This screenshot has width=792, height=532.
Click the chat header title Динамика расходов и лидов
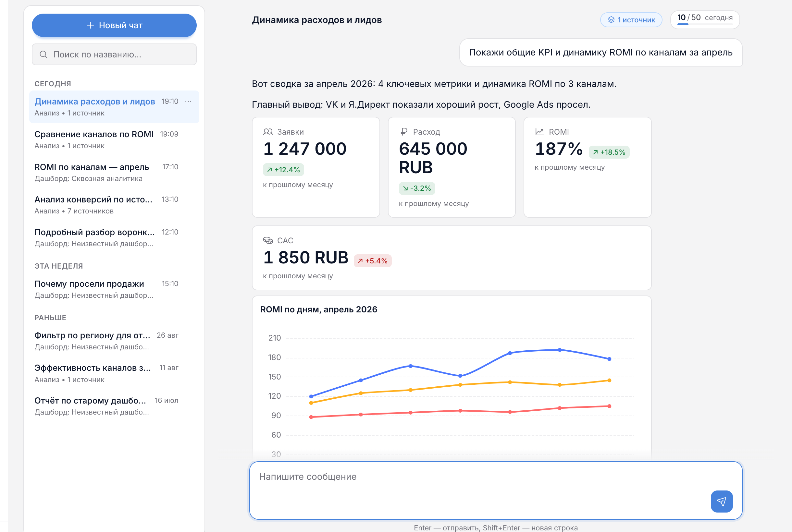point(317,20)
